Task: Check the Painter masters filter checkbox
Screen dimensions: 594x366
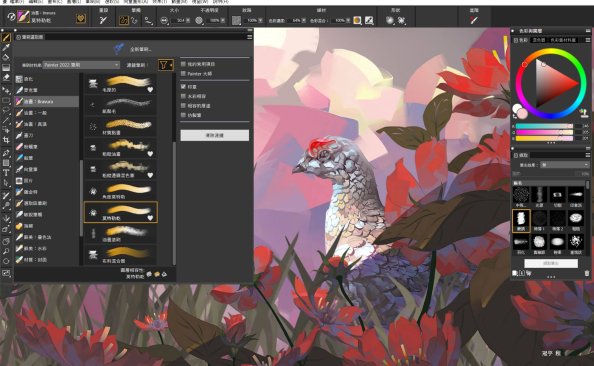Action: [x=183, y=74]
